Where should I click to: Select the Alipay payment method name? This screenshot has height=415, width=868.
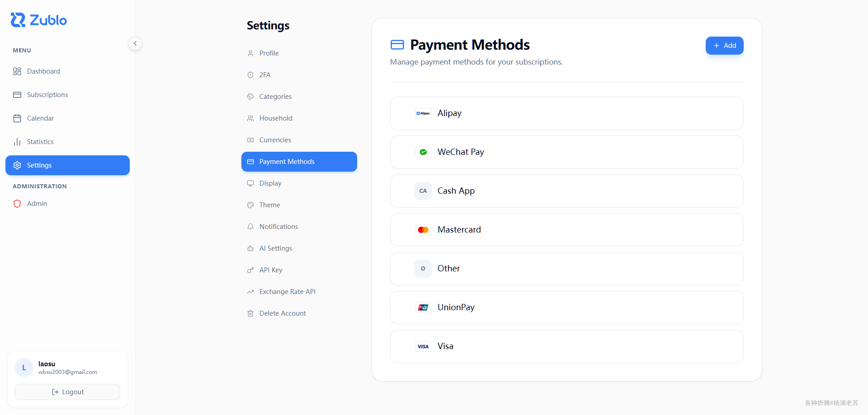click(449, 113)
